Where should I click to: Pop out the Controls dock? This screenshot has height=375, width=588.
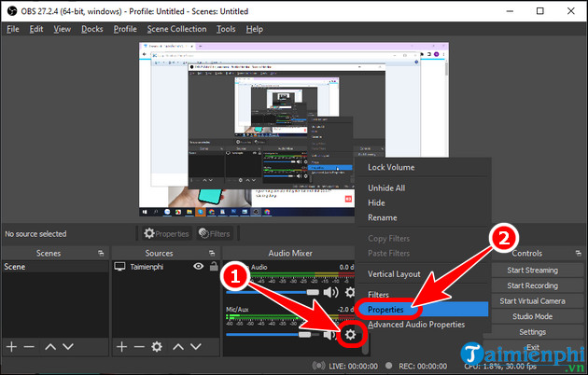click(579, 253)
